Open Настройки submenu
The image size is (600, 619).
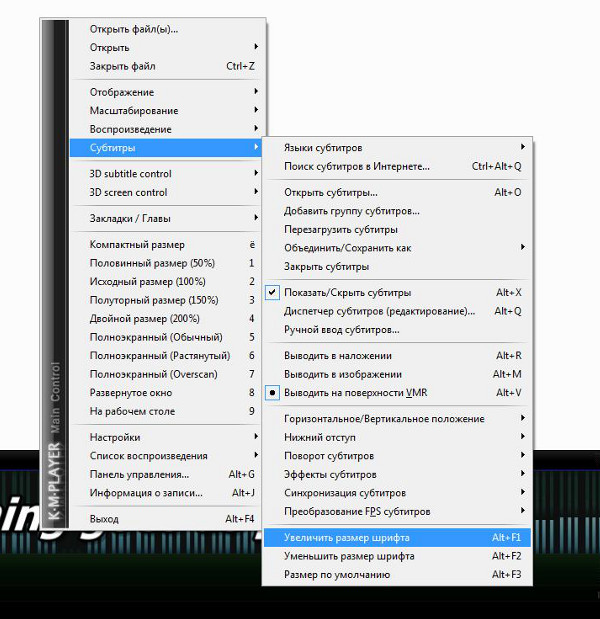pyautogui.click(x=165, y=437)
